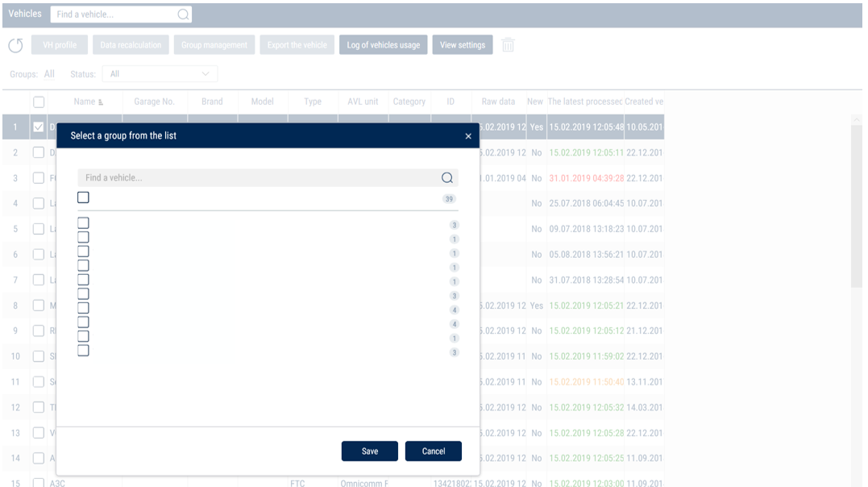
Task: Click the trash bin delete icon
Action: click(508, 45)
